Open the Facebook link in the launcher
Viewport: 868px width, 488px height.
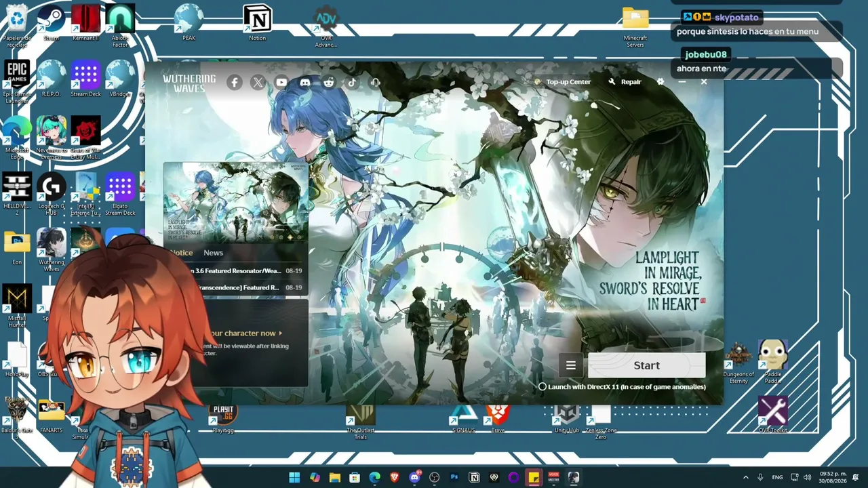[x=235, y=83]
